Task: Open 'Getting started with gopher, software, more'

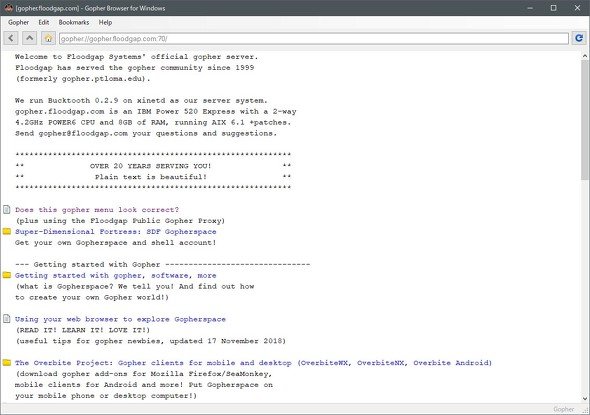Action: (x=116, y=276)
